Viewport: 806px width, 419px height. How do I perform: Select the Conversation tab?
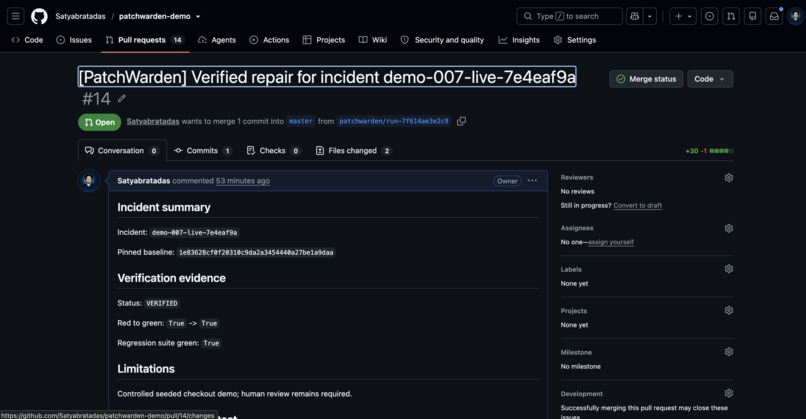(x=122, y=151)
